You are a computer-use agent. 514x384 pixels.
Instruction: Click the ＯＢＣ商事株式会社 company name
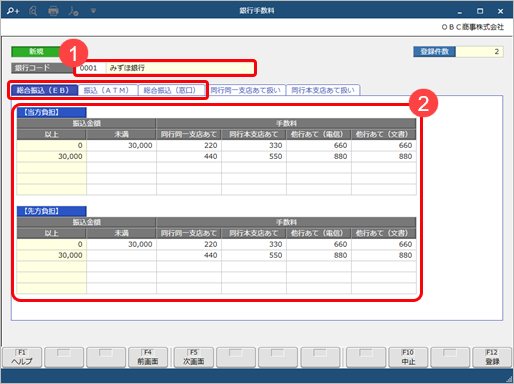(x=472, y=27)
